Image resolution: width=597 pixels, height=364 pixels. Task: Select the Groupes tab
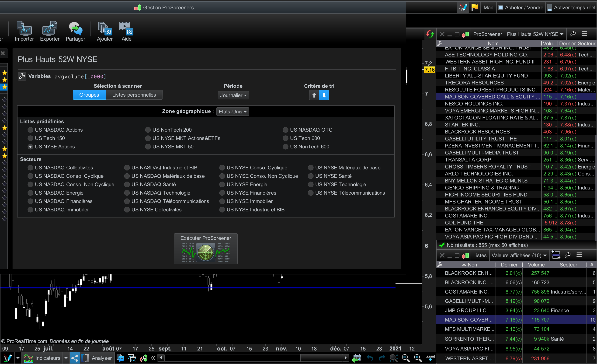89,95
